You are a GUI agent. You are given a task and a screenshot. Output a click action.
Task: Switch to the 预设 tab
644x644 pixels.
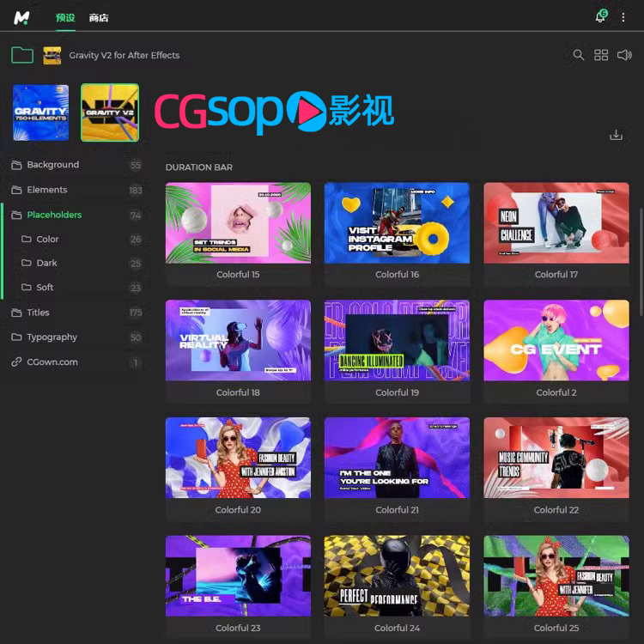click(65, 17)
